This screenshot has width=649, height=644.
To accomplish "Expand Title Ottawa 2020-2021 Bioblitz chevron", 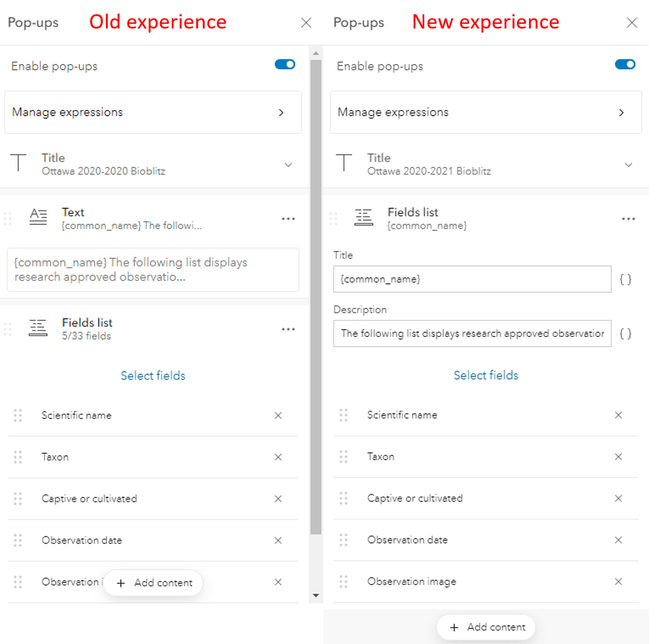I will 629,165.
